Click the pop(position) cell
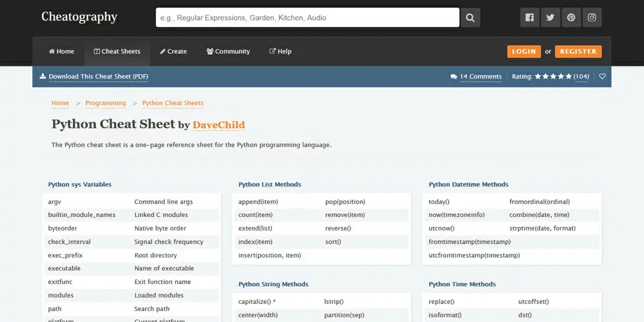Viewport: 644px width, 322px height. pyautogui.click(x=345, y=202)
